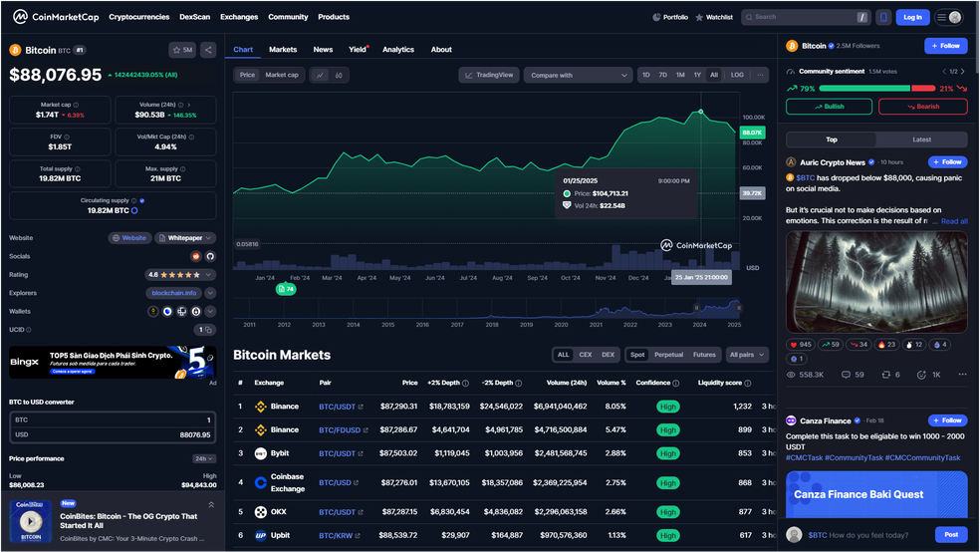Copy the UCID value with copy icon
This screenshot has height=552, width=980.
208,330
